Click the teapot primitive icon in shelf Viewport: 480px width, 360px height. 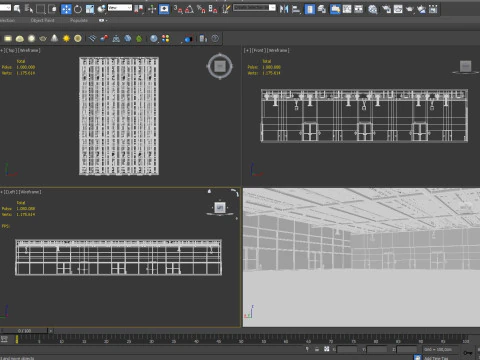43,39
